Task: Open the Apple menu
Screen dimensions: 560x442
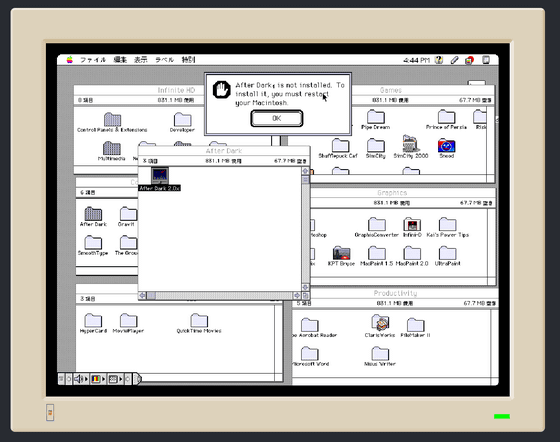Action: tap(70, 60)
